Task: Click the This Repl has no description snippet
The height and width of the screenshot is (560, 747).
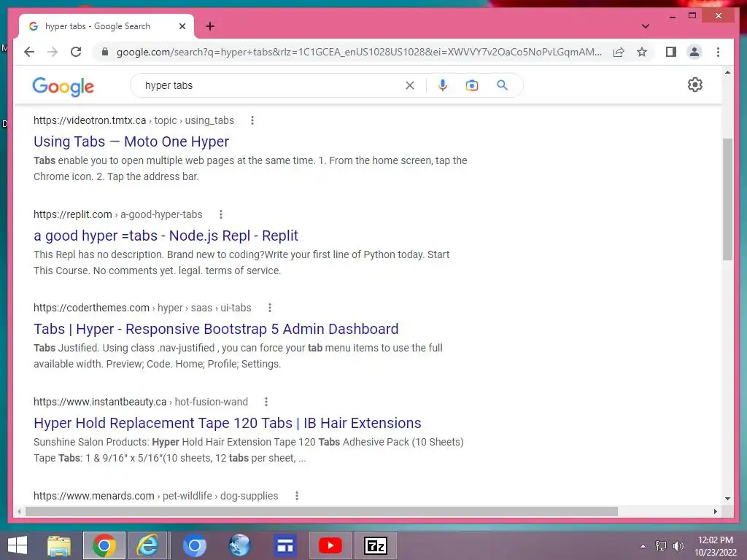Action: pyautogui.click(x=241, y=262)
